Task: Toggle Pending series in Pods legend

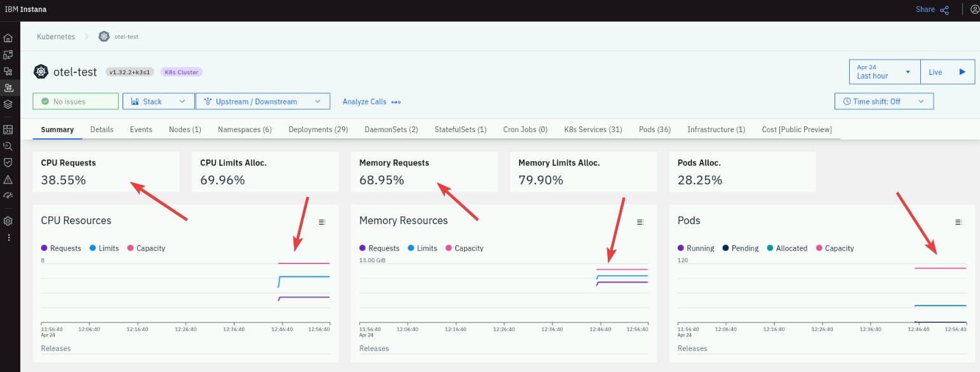Action: (741, 248)
